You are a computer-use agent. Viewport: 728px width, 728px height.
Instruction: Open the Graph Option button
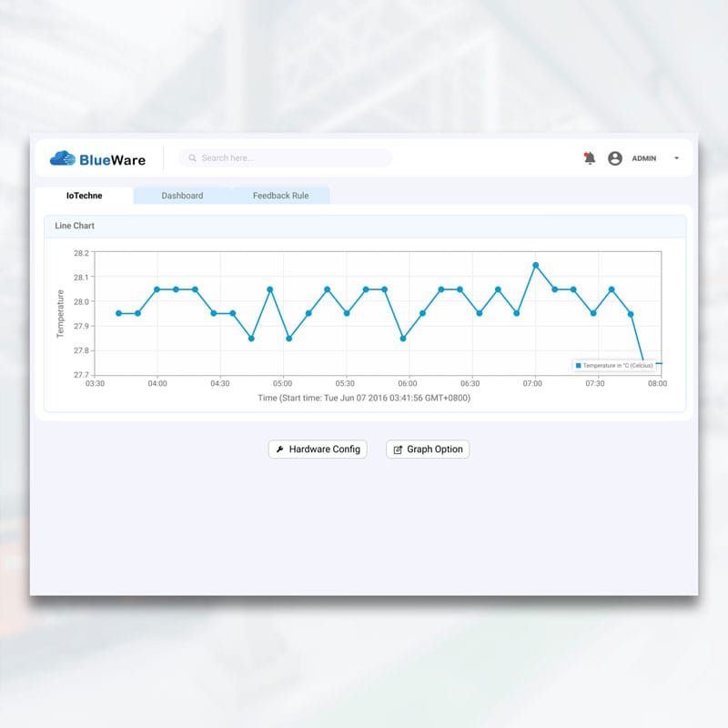point(428,450)
